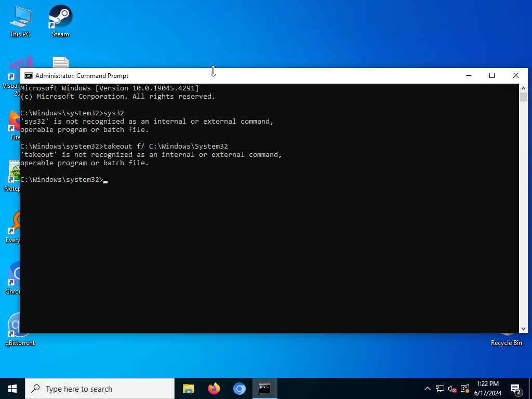Click the scrollbar up arrow in Command Prompt
The image size is (532, 399).
pyautogui.click(x=523, y=88)
